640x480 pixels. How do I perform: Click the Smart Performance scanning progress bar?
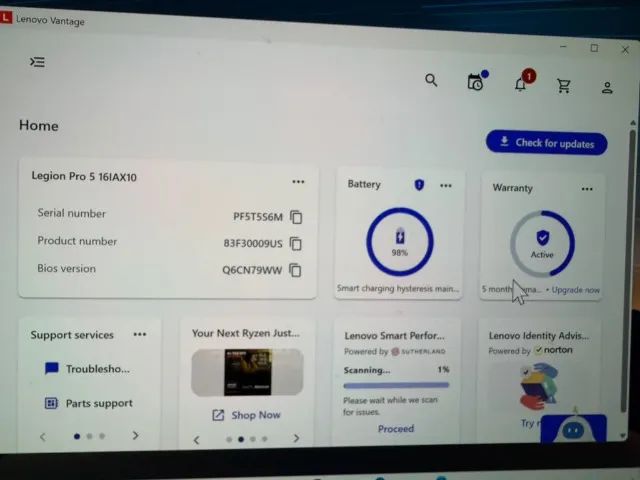396,385
